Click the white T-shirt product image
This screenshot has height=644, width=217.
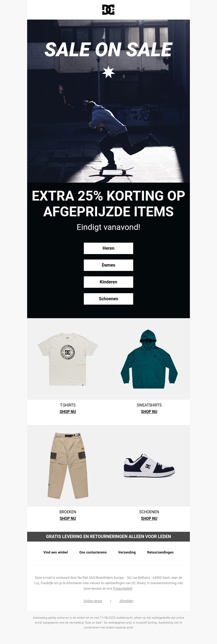[68, 359]
